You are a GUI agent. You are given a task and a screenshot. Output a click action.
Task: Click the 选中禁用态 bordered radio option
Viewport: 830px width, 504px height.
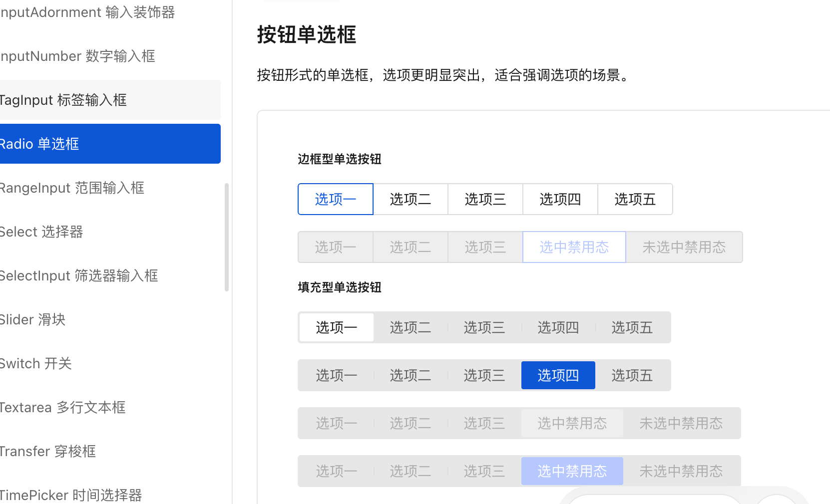coord(574,247)
